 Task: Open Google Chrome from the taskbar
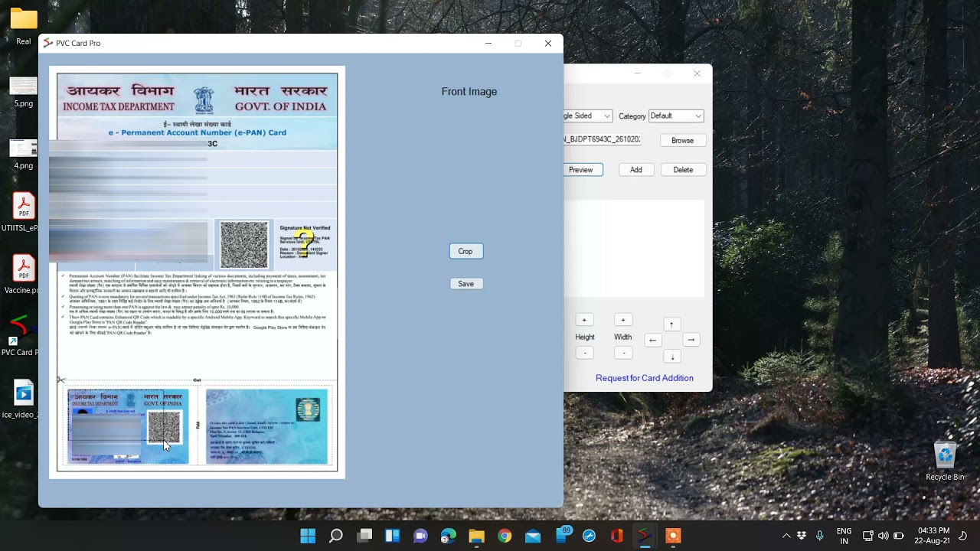[505, 536]
